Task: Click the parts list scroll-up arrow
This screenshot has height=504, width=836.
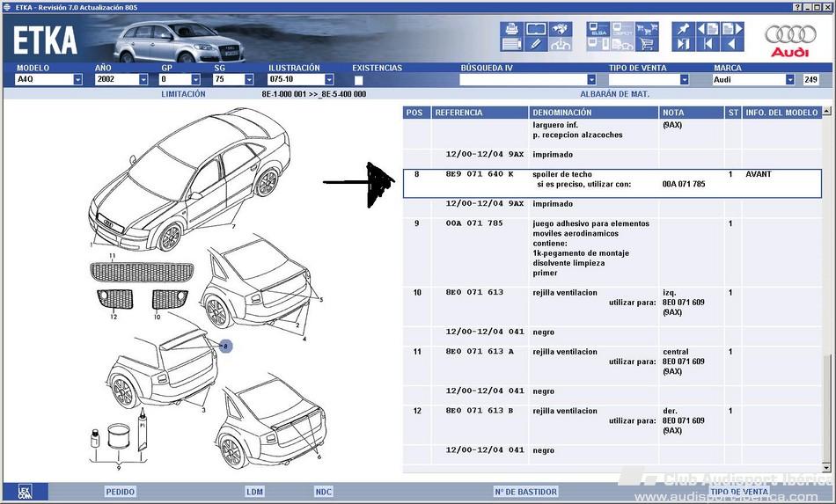Action: click(x=826, y=112)
